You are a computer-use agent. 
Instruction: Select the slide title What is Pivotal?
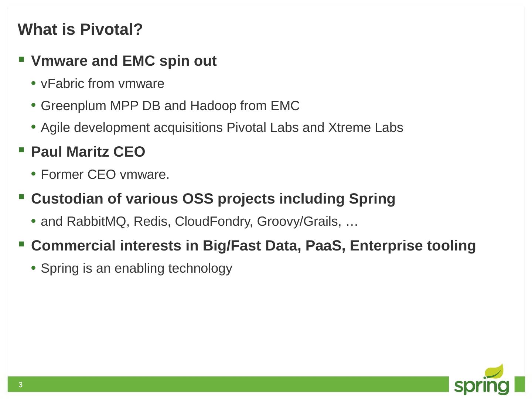[80, 30]
